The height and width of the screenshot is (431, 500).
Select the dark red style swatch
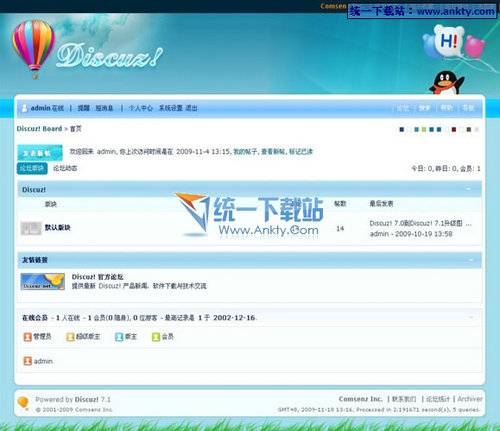click(454, 129)
